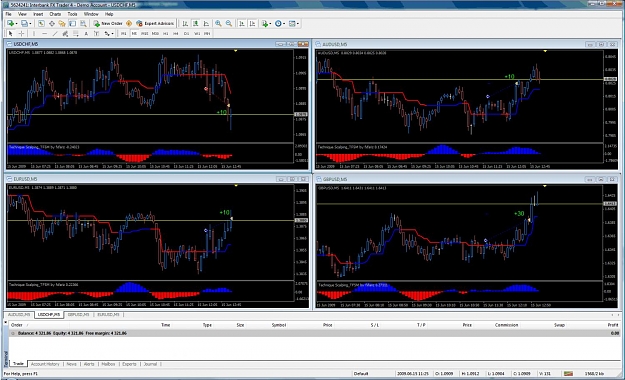625x380 pixels.
Task: Click the chart shift triangle in USDCHF chart
Action: [236, 51]
